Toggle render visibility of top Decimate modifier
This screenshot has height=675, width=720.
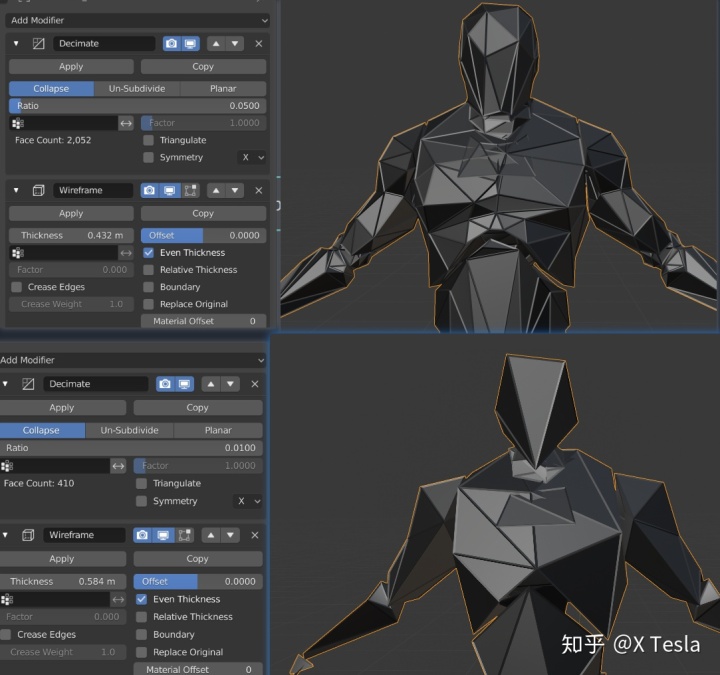[x=172, y=44]
